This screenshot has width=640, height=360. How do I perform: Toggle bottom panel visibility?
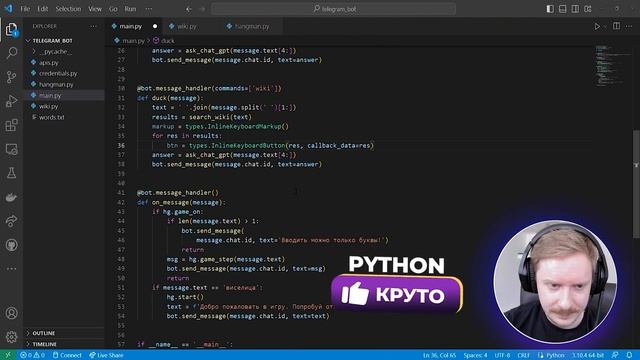562,9
